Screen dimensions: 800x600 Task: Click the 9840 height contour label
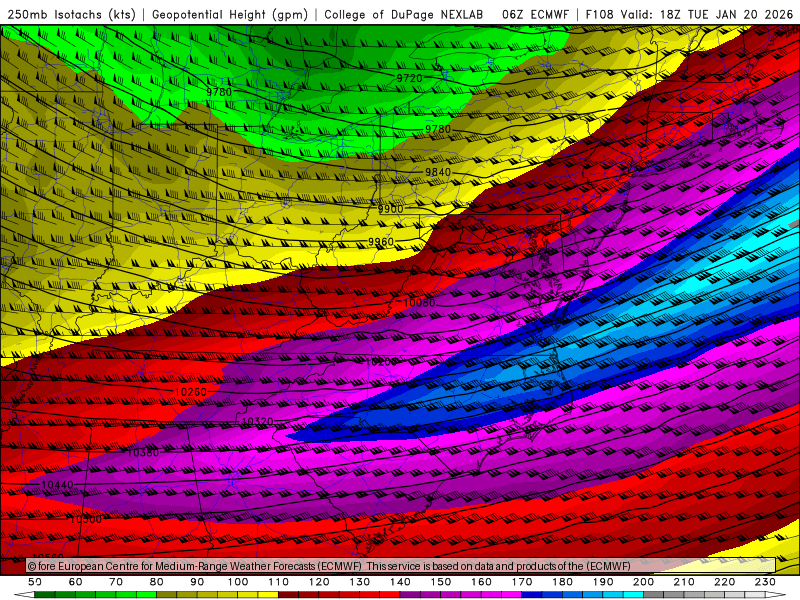click(438, 172)
